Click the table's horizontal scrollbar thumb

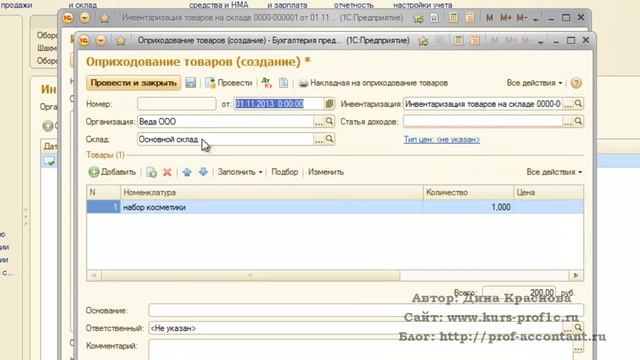coord(251,276)
